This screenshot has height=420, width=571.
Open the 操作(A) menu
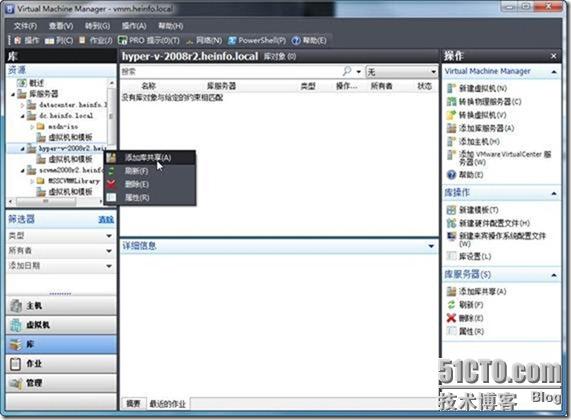pos(134,26)
